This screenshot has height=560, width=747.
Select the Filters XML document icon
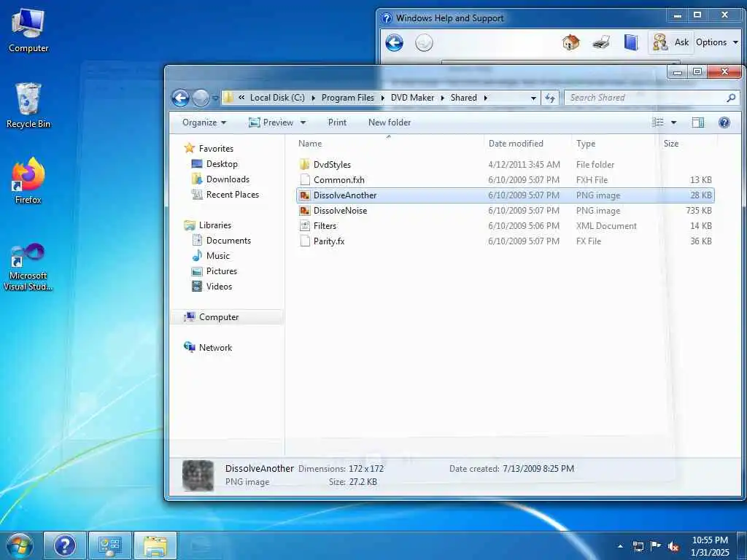(305, 226)
